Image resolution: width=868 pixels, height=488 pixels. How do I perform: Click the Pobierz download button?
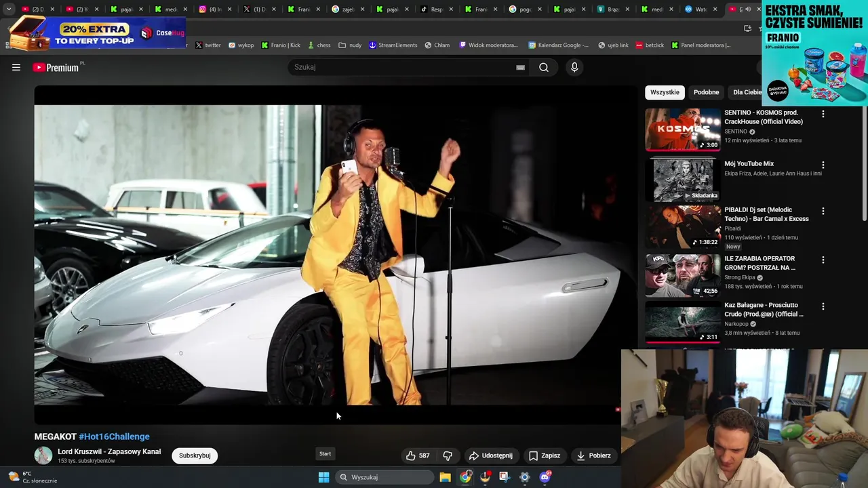click(x=593, y=455)
